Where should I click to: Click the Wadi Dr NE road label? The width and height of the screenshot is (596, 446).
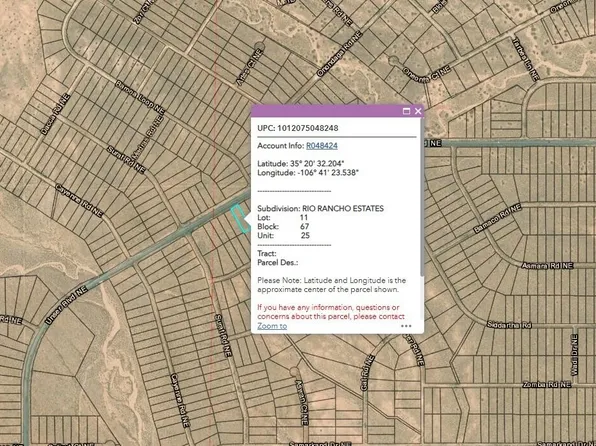(574, 355)
